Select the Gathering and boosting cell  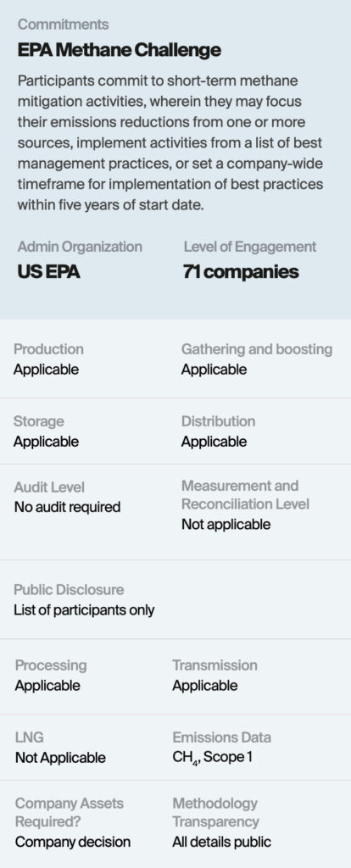click(x=257, y=359)
